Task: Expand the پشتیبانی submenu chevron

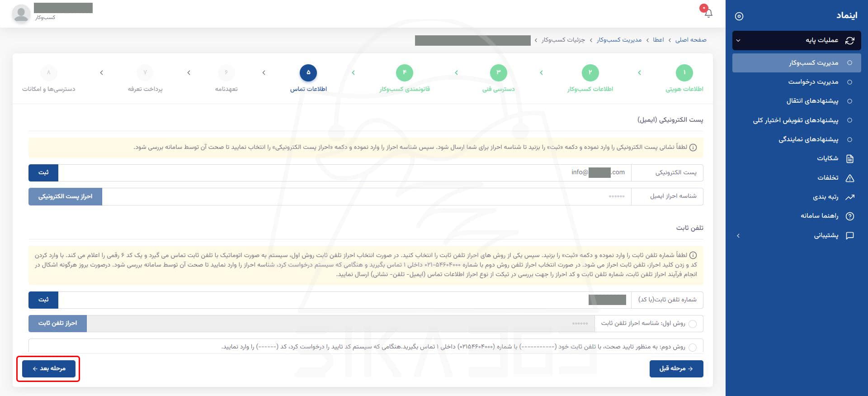Action: [x=738, y=236]
